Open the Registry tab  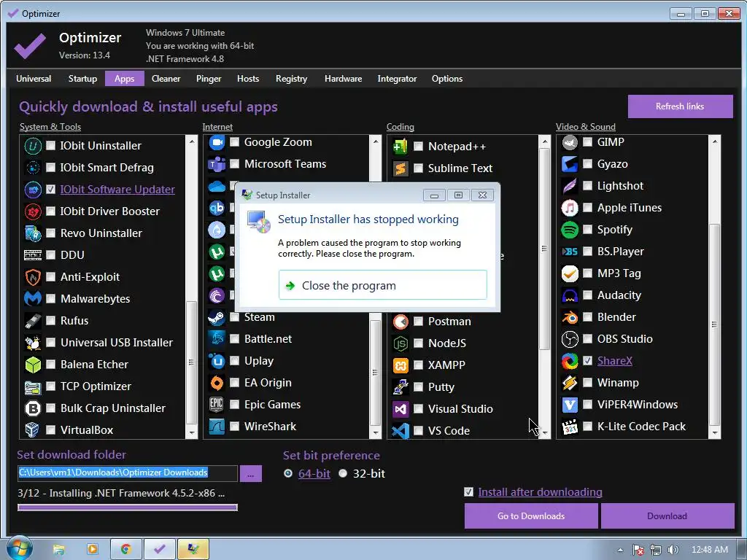292,79
